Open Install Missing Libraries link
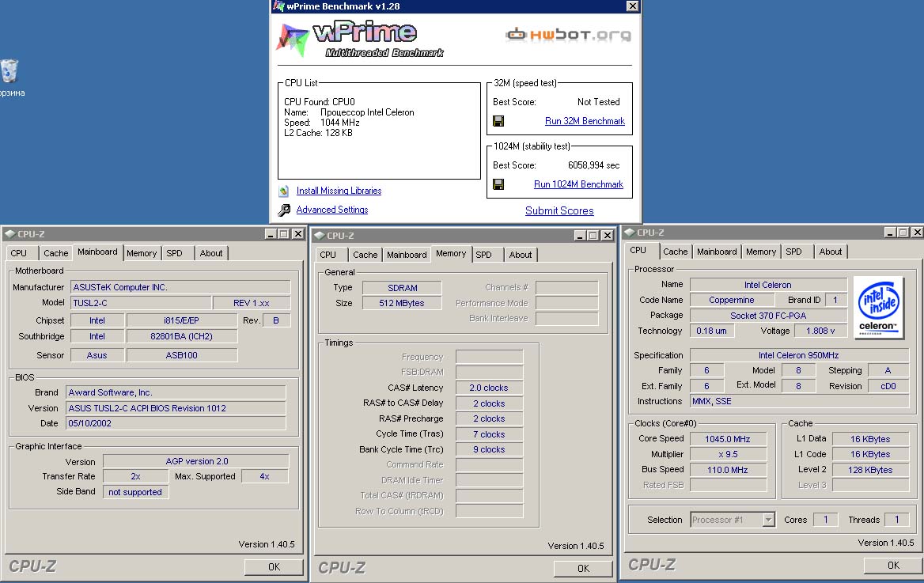Viewport: 924px width, 583px height. click(x=339, y=191)
